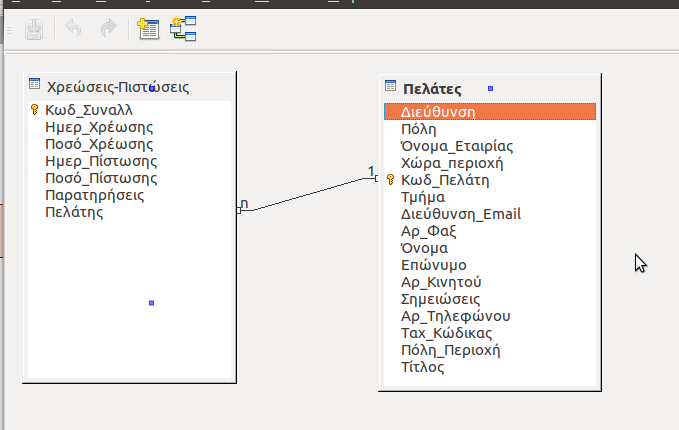The image size is (679, 430).
Task: Click the Undo arrow icon
Action: pos(73,30)
